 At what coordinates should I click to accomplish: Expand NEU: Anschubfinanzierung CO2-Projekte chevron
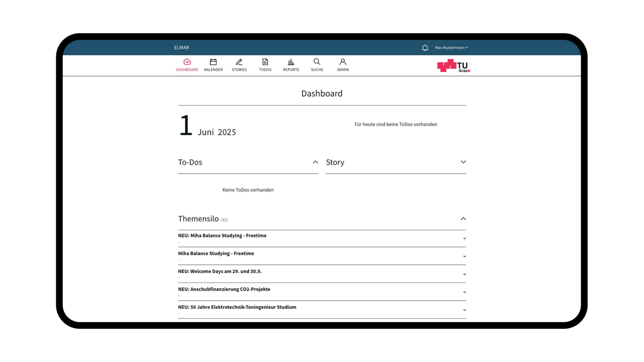point(464,292)
